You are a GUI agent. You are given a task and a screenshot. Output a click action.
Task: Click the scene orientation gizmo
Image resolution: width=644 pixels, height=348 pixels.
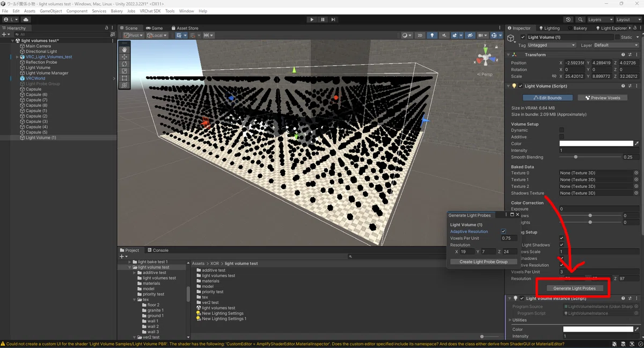point(485,57)
